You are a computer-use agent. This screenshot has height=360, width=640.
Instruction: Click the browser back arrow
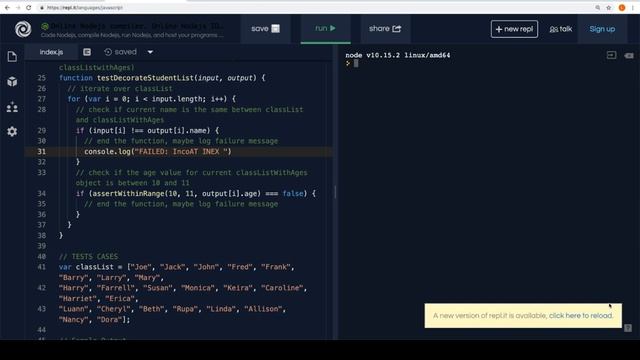[7, 7]
